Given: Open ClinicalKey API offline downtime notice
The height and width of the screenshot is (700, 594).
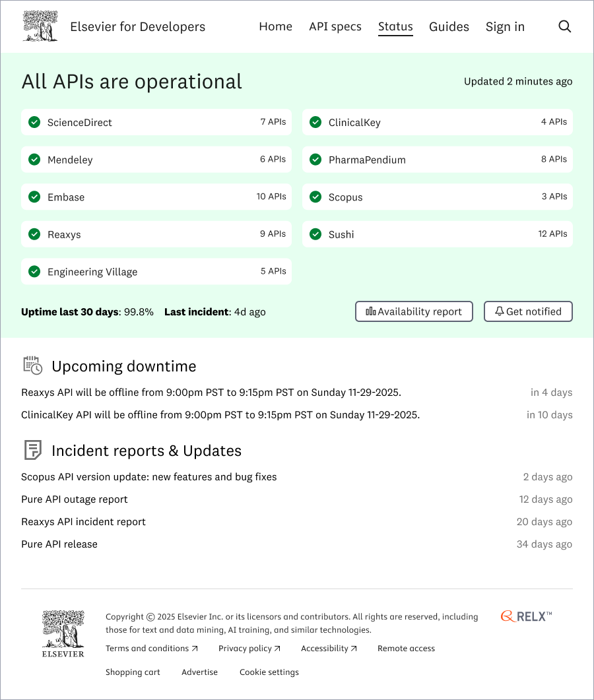Looking at the screenshot, I should tap(220, 415).
